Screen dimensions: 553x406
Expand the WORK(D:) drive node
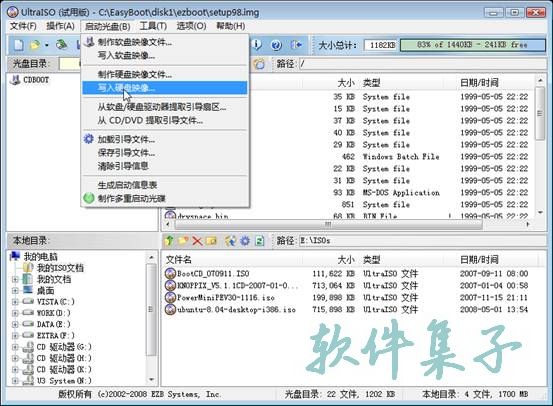(15, 313)
